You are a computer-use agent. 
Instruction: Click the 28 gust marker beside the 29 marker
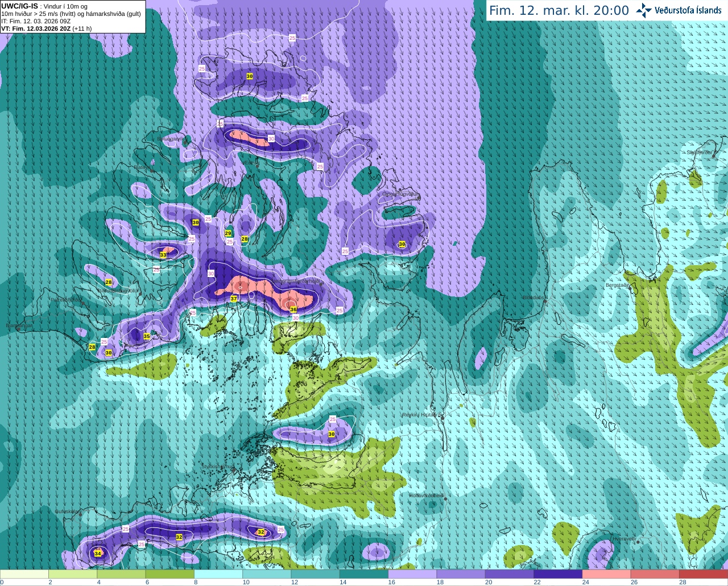coord(245,239)
